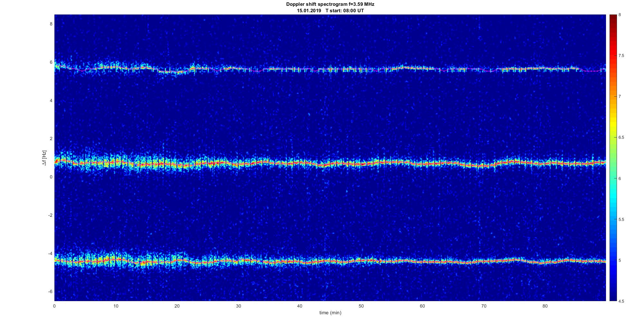Click the y-axis tick label '2'

(x=51, y=138)
